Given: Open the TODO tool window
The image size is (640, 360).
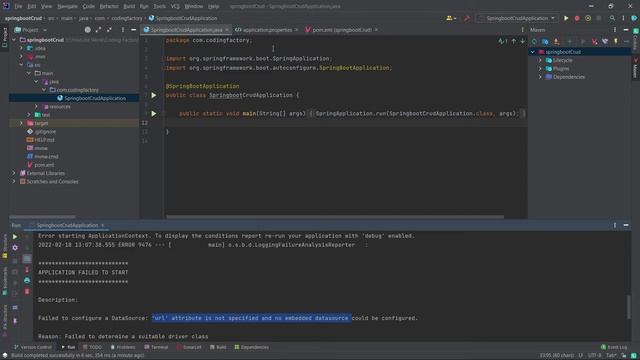Looking at the screenshot, I should pos(93,347).
